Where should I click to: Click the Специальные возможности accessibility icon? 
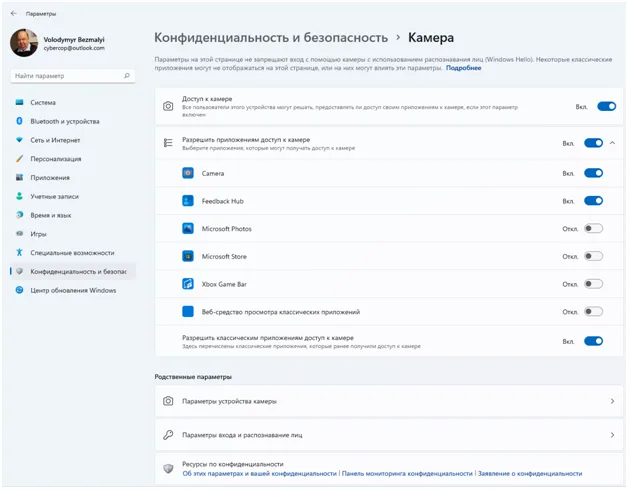point(19,252)
